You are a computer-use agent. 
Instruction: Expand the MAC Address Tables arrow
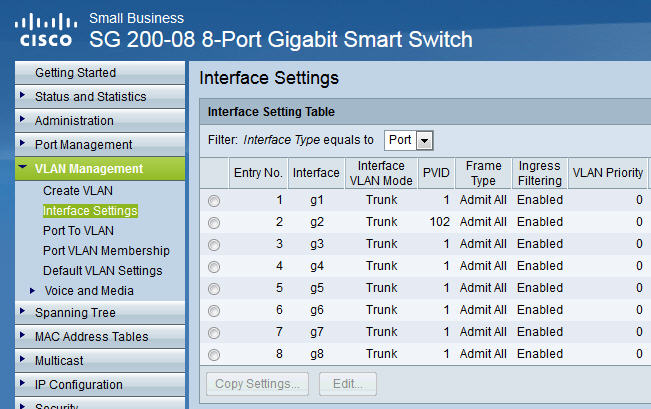pyautogui.click(x=22, y=336)
